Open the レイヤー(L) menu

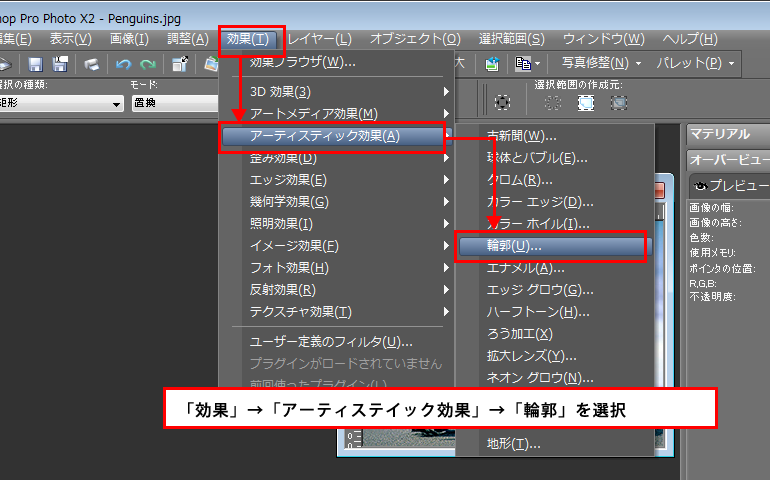click(319, 39)
